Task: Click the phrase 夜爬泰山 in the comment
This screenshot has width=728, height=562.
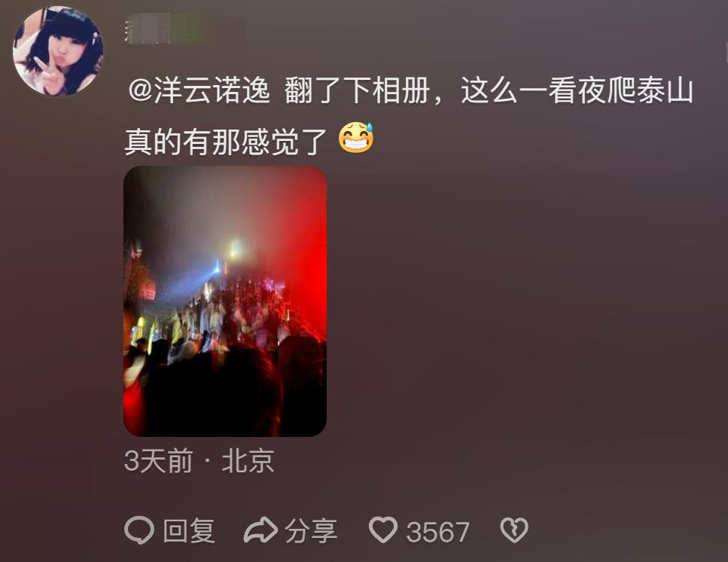Action: [635, 90]
